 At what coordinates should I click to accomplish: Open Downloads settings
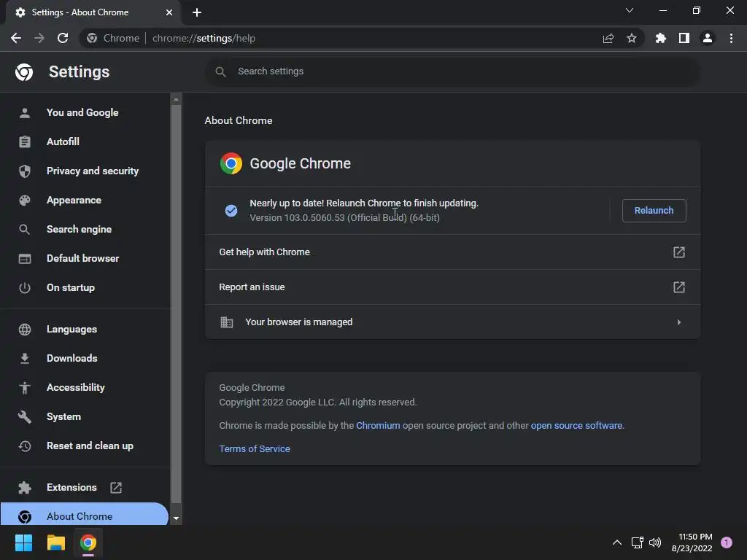85,358
